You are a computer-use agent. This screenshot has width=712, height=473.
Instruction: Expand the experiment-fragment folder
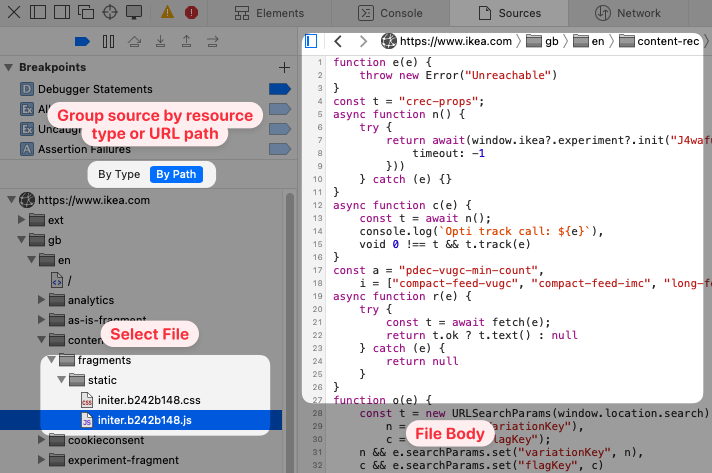[41, 459]
